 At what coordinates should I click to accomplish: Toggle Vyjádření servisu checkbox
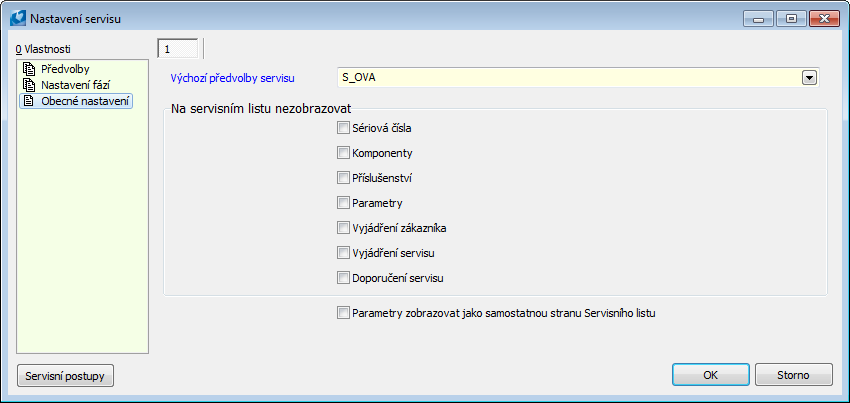[344, 252]
